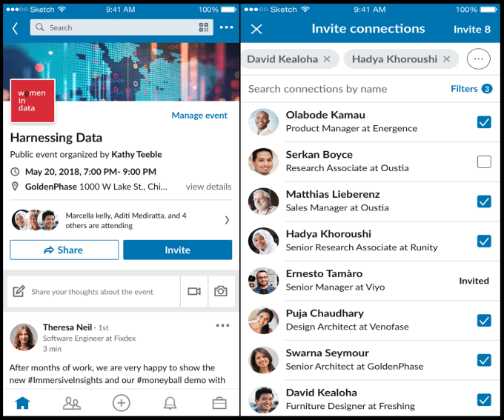This screenshot has height=420, width=504.
Task: Open Puja Chaudhary's avatar
Action: pos(263,320)
